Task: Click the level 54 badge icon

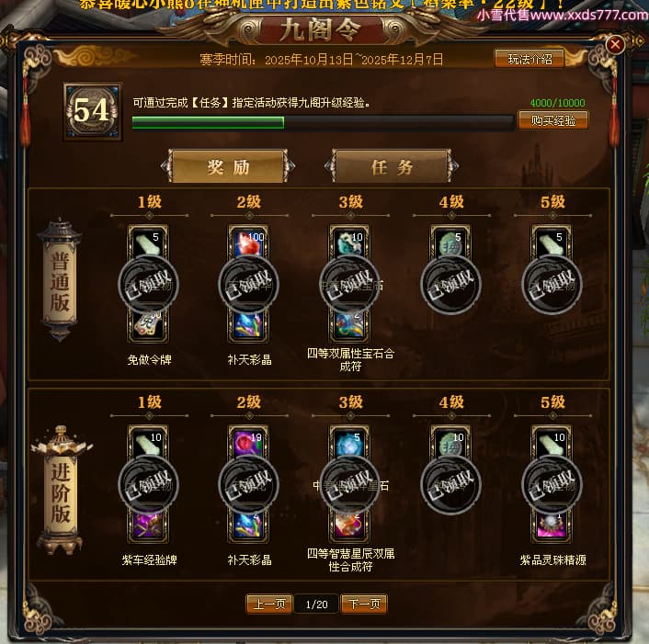Action: coord(92,111)
